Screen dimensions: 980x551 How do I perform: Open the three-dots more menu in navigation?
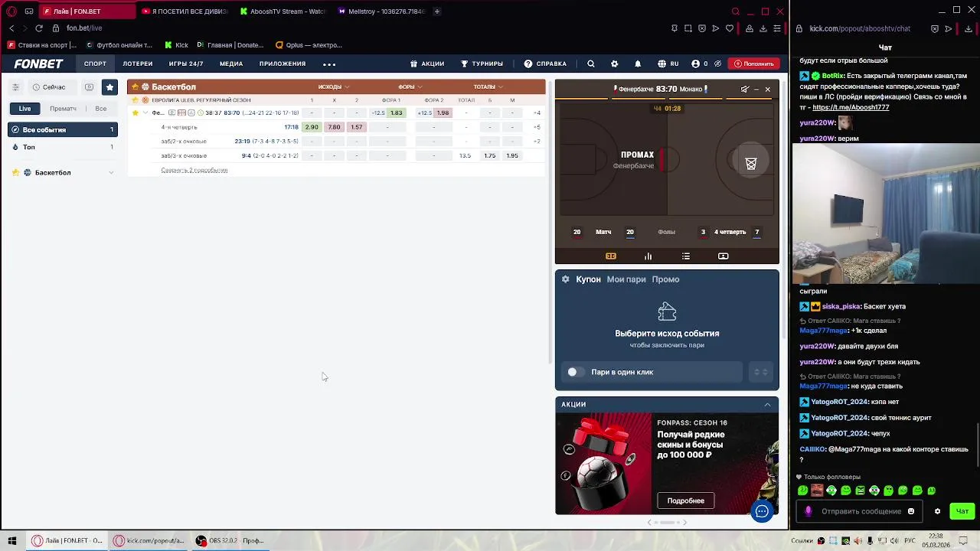tap(329, 64)
